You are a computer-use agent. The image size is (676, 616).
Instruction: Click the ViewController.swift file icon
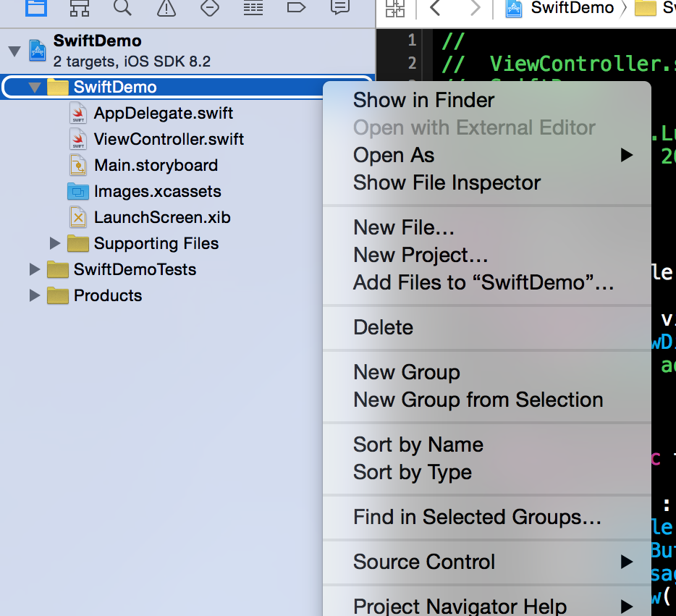(x=78, y=139)
